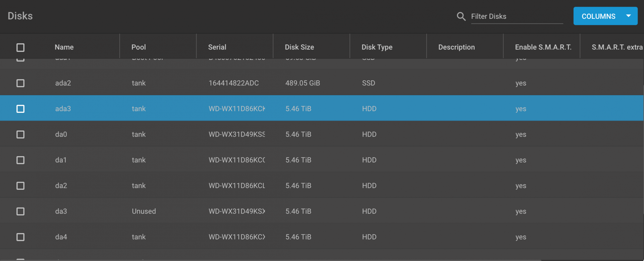The image size is (644, 261).
Task: Select the da1 row checkbox
Action: tap(20, 160)
